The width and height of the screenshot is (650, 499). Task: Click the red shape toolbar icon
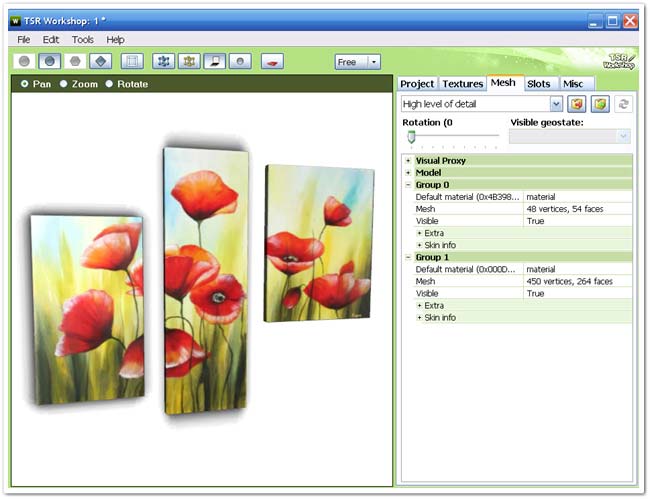point(271,62)
